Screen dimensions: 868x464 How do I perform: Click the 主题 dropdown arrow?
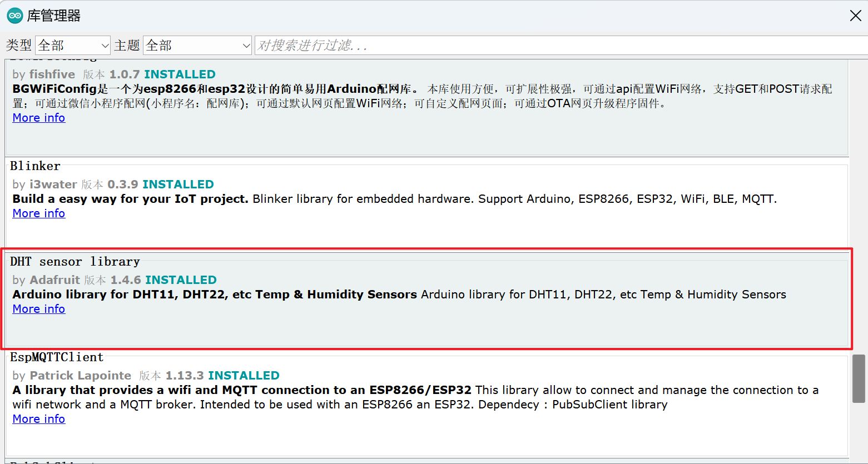pyautogui.click(x=247, y=45)
